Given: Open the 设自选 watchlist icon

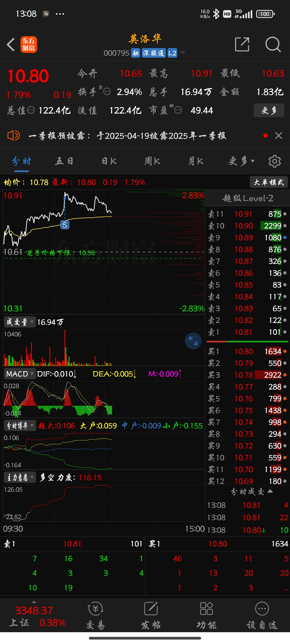Looking at the screenshot, I should tap(262, 616).
